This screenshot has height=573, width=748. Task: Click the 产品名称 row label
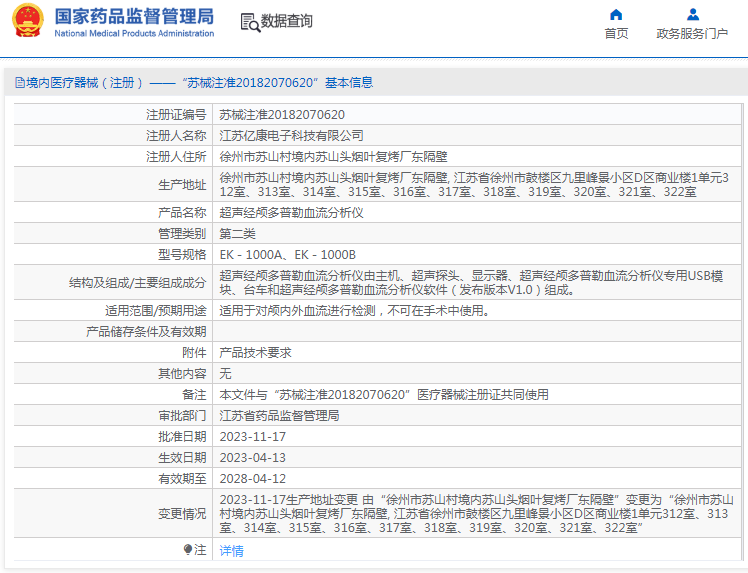(182, 212)
